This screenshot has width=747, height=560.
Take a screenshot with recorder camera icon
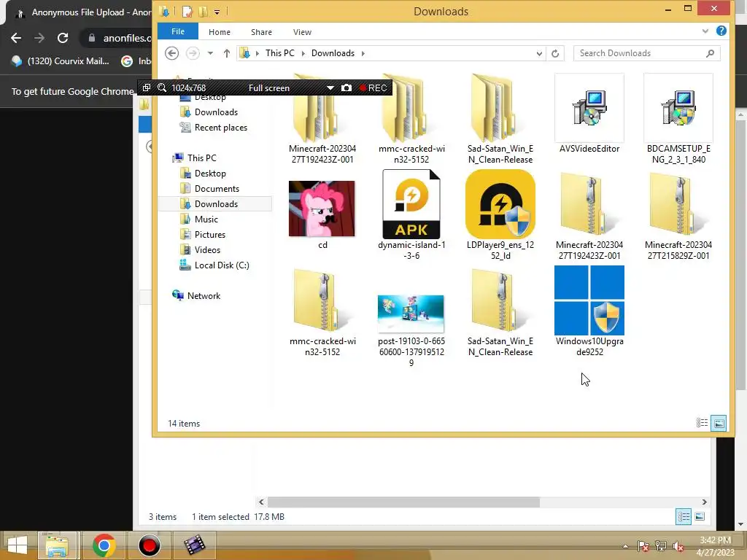point(347,87)
